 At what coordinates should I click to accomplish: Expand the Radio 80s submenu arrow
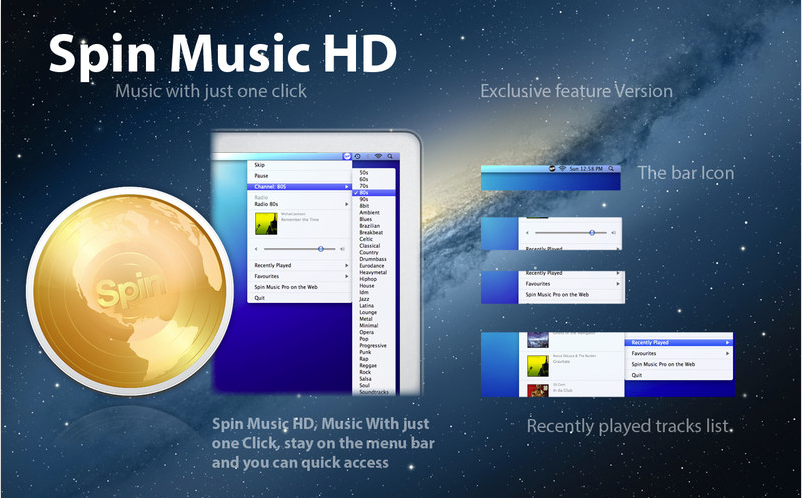point(346,203)
